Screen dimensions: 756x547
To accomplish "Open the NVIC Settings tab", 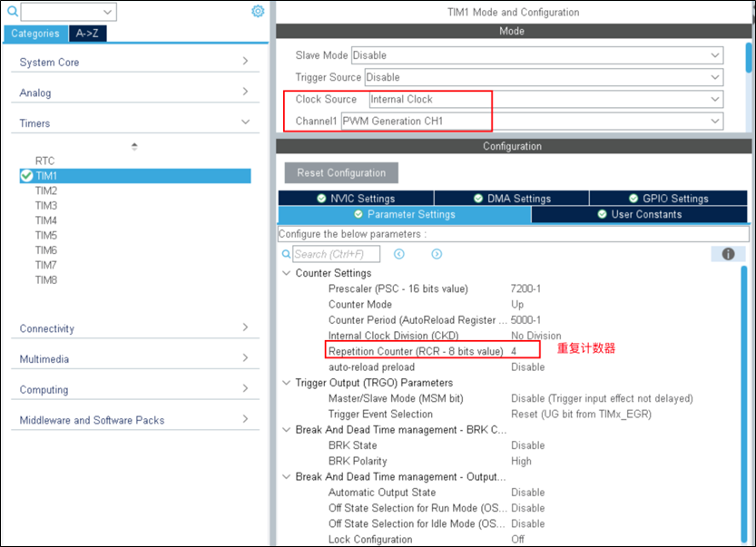I will tap(356, 199).
